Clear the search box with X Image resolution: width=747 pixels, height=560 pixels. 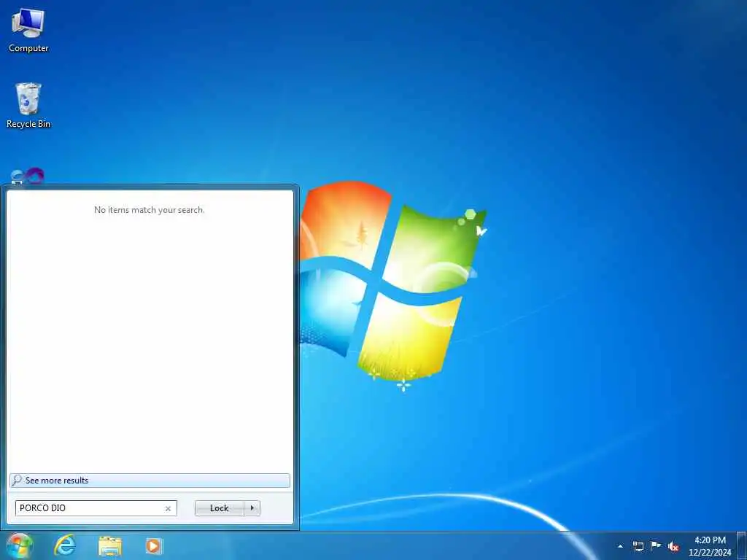tap(168, 508)
